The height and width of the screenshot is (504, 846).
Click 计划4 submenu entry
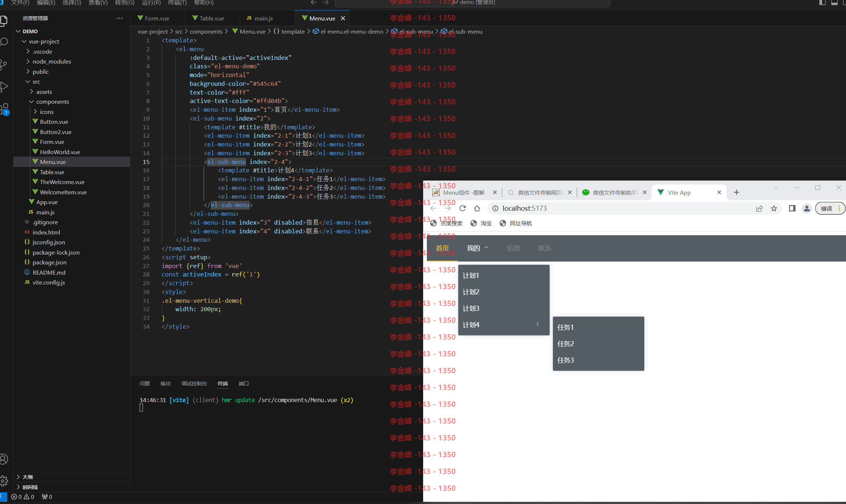(504, 325)
